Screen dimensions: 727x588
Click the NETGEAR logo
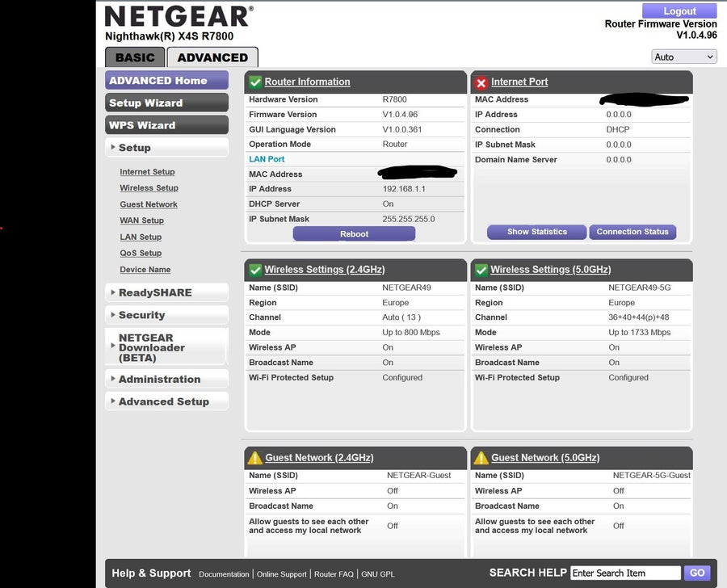[179, 16]
